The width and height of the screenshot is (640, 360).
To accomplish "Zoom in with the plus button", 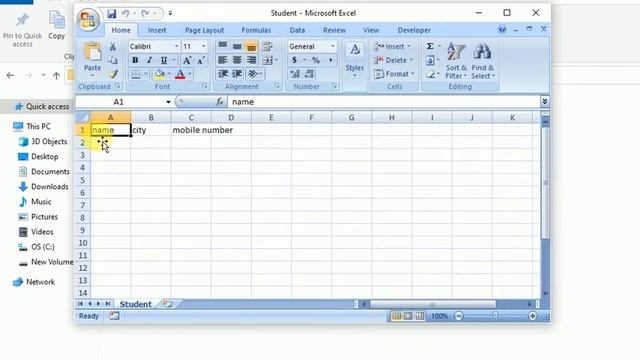I will (x=532, y=316).
